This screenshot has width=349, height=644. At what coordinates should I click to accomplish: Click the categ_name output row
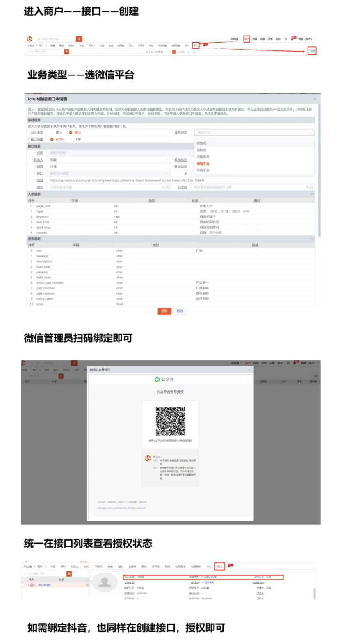(x=171, y=299)
